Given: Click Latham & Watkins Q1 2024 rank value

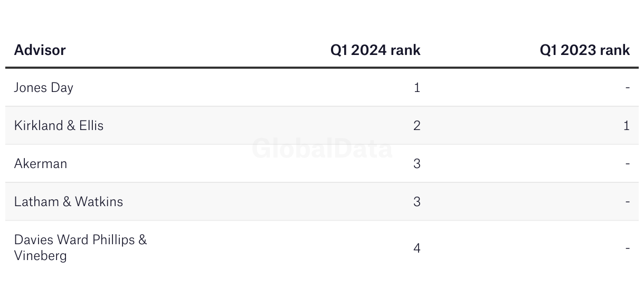Looking at the screenshot, I should pyautogui.click(x=417, y=202).
